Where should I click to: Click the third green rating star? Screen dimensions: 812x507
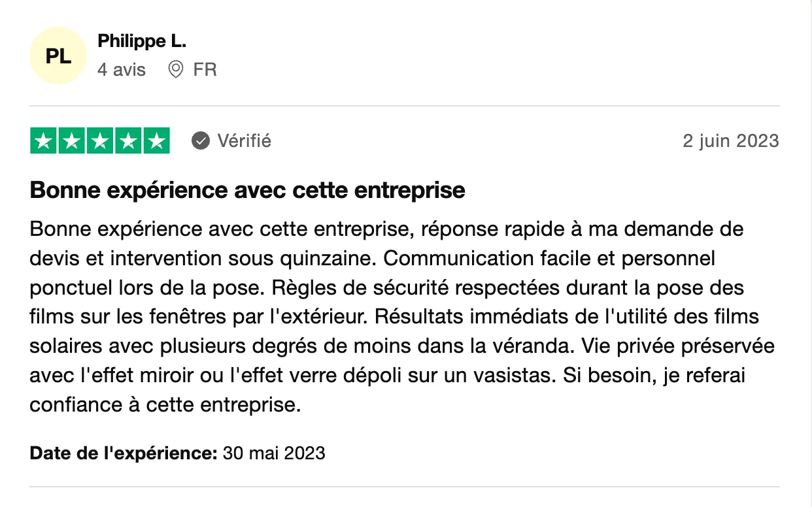pyautogui.click(x=100, y=141)
